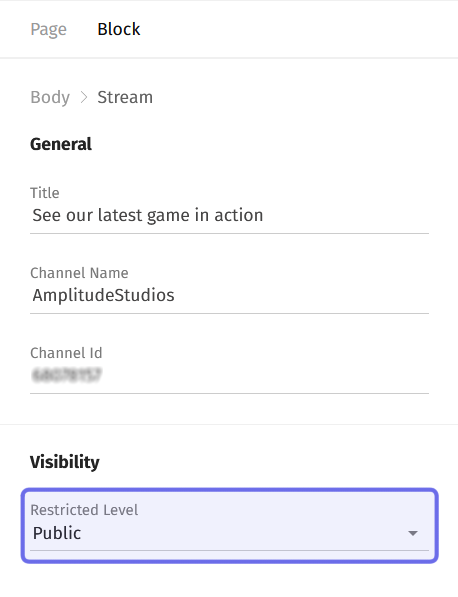Click the breadcrumb chevron separator icon
This screenshot has width=458, height=597.
[x=84, y=97]
